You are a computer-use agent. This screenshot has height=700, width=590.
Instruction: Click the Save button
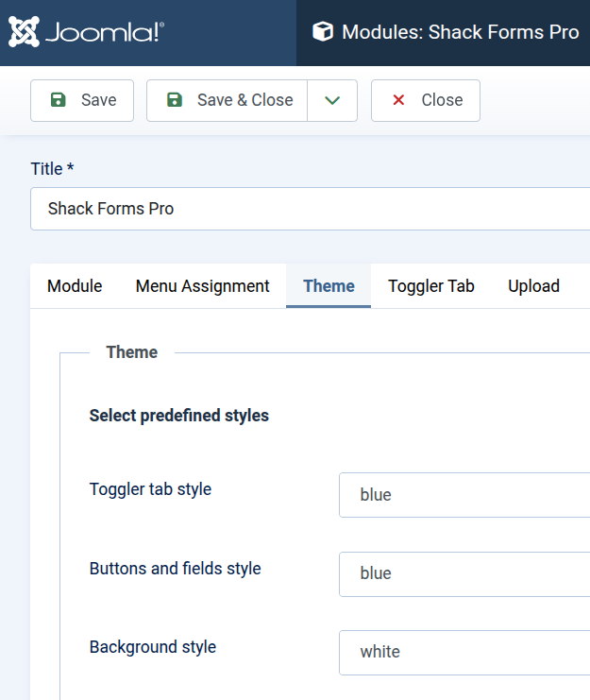coord(82,100)
